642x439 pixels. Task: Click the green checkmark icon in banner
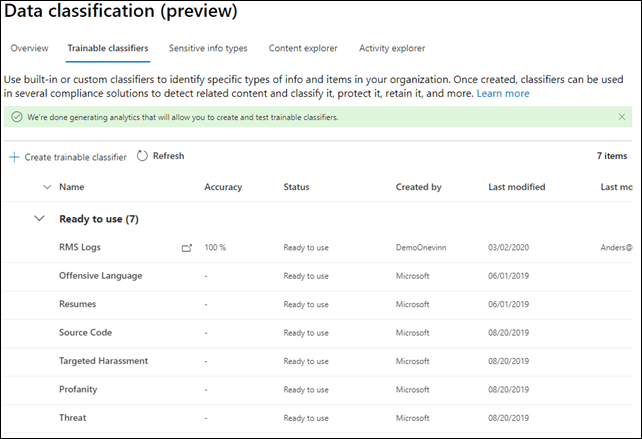pyautogui.click(x=17, y=117)
